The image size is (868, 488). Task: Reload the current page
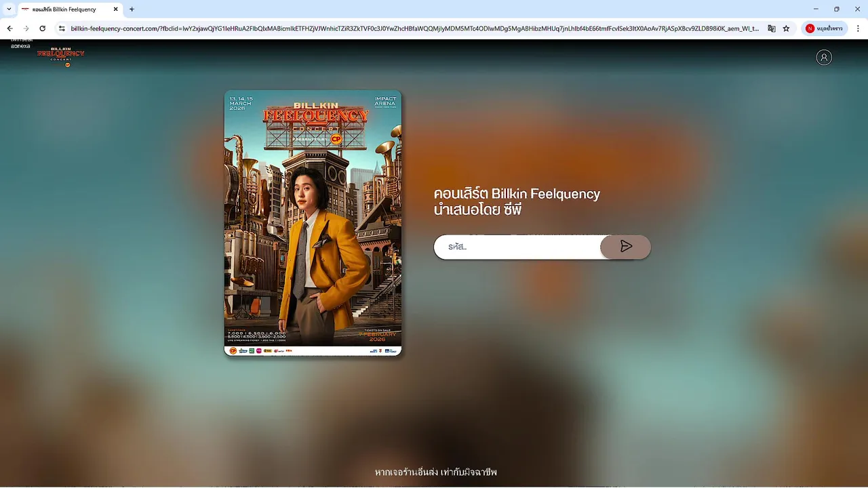click(x=42, y=28)
